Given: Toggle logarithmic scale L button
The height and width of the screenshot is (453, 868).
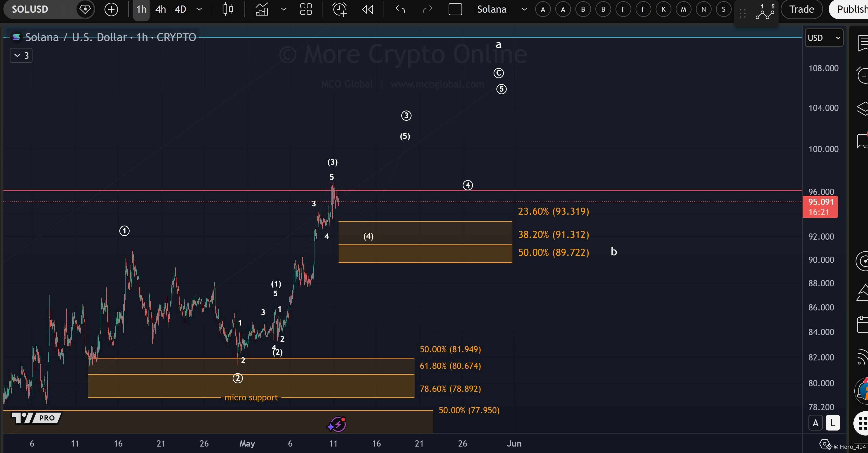Looking at the screenshot, I should point(833,423).
